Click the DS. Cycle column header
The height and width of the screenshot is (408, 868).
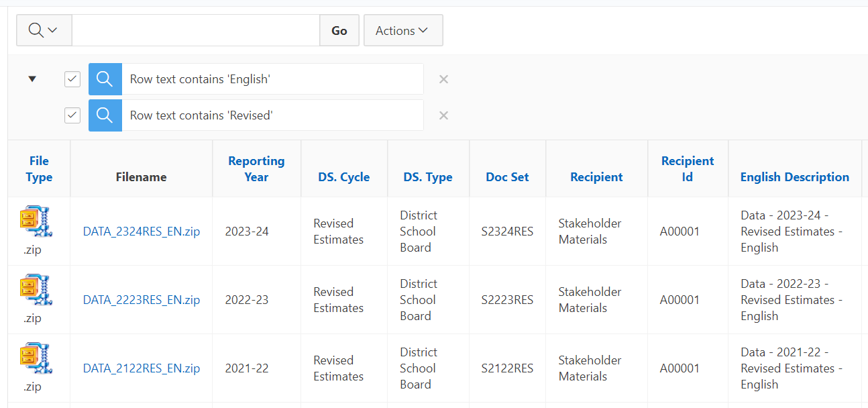click(344, 177)
